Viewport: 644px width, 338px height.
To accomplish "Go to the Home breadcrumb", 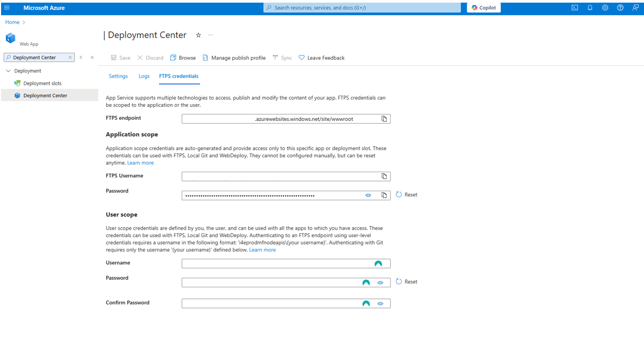I will point(12,22).
